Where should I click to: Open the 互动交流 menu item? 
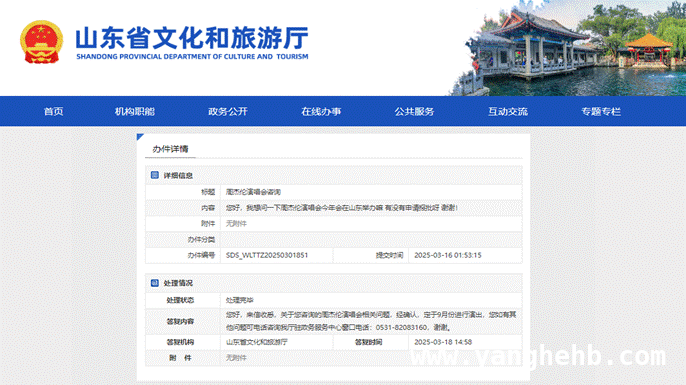(508, 112)
